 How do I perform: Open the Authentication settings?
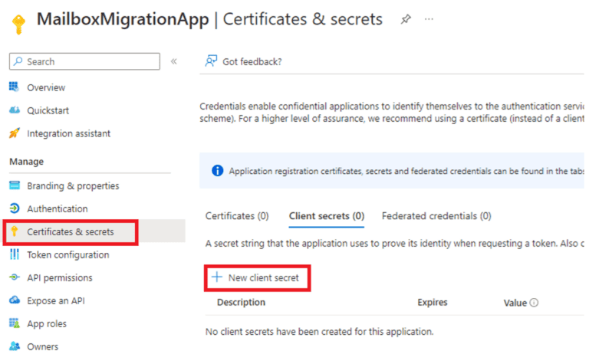pyautogui.click(x=57, y=209)
